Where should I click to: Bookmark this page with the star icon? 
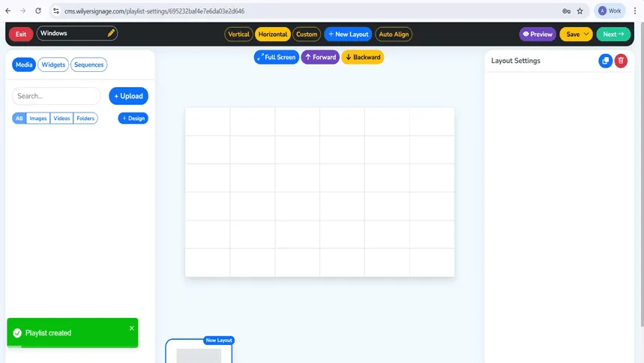(x=580, y=11)
